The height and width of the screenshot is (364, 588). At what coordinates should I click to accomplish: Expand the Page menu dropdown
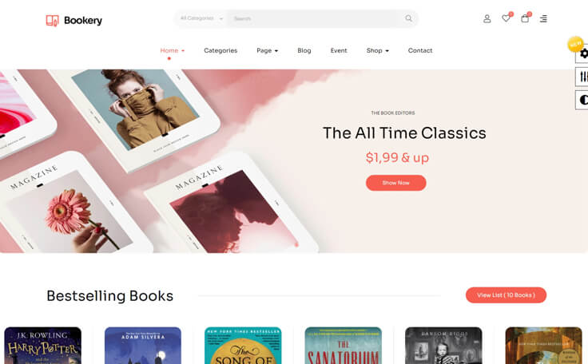268,50
